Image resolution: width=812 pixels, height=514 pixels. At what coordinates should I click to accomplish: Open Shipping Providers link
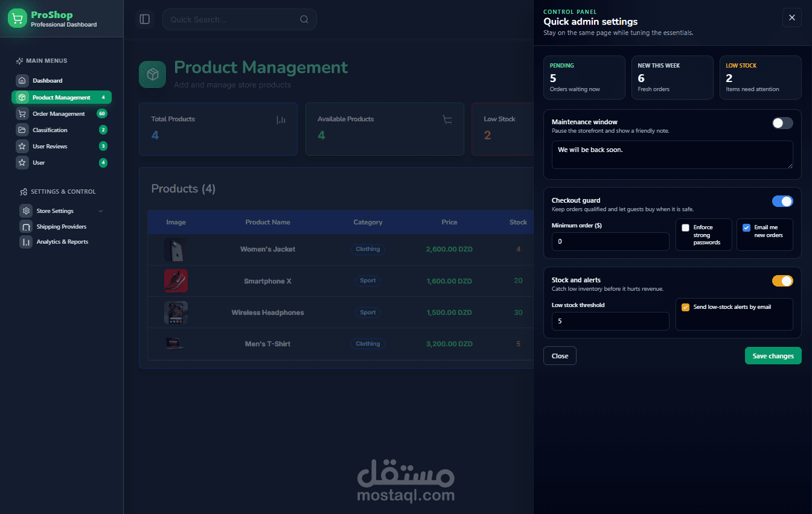click(x=62, y=227)
